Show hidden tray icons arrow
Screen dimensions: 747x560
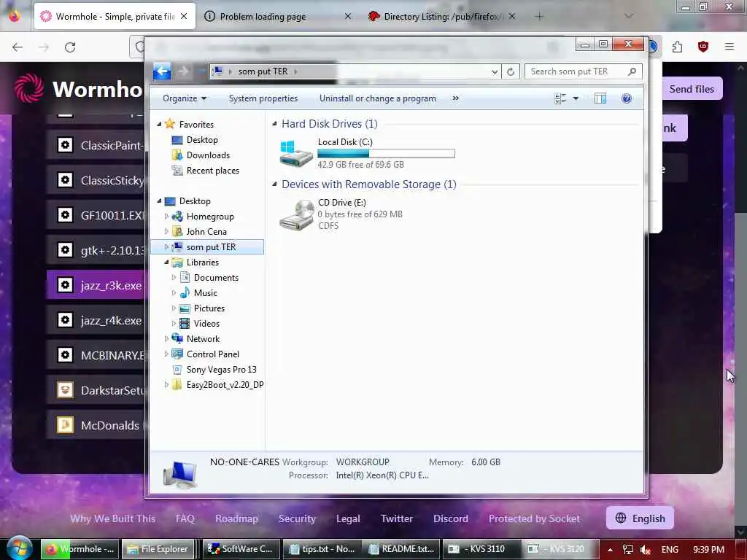click(x=610, y=550)
